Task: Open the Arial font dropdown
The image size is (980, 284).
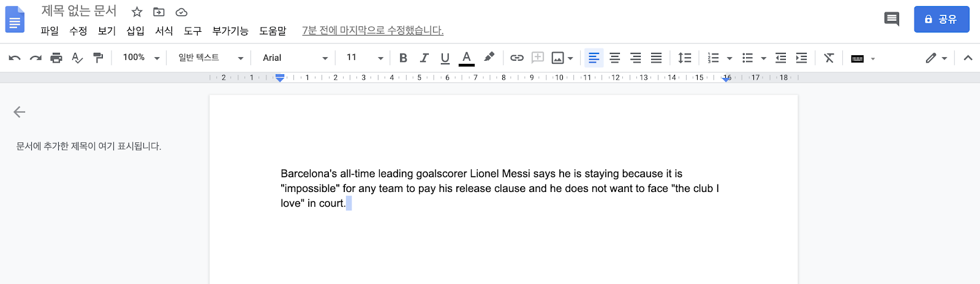Action: coord(295,58)
